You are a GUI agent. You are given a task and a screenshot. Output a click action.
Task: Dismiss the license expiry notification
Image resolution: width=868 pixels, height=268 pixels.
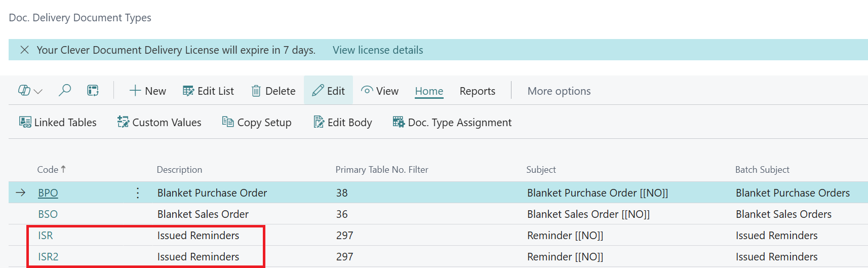click(x=24, y=50)
